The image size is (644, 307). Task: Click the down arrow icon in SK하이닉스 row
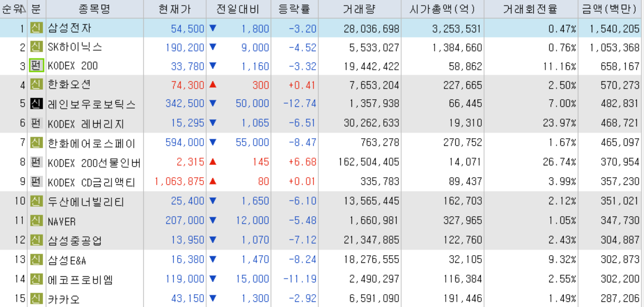pyautogui.click(x=212, y=47)
